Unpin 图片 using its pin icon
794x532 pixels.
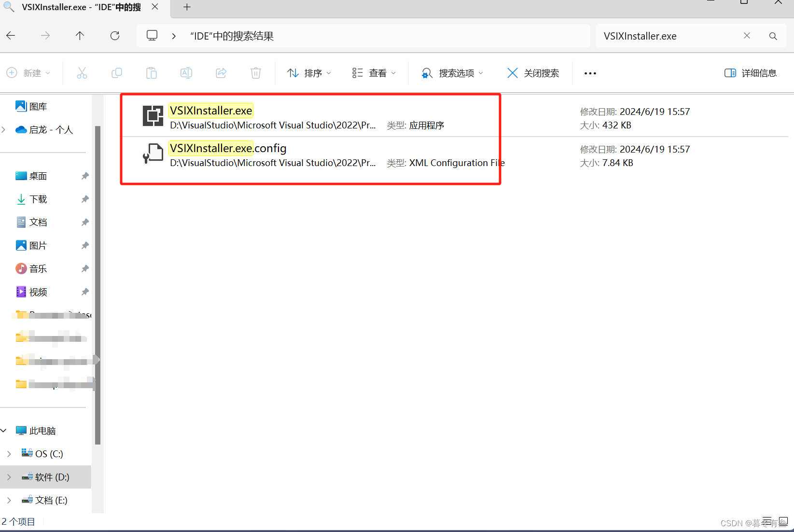click(85, 245)
